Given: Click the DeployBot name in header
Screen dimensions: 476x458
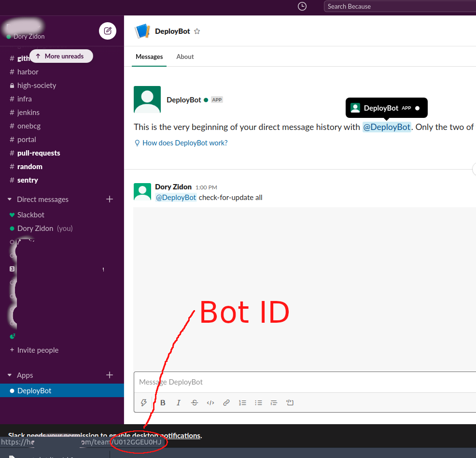Looking at the screenshot, I should click(172, 31).
